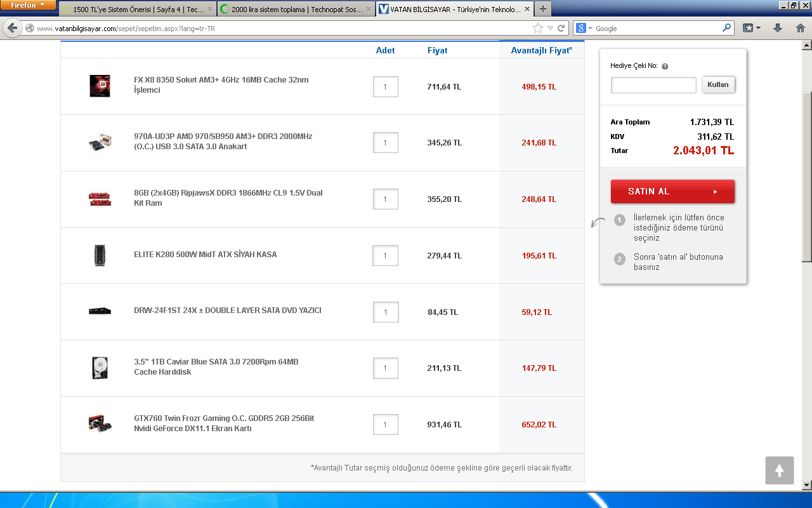The width and height of the screenshot is (812, 508).
Task: Switch to the 1500 TL'ye Sistem Önerisi tab
Action: pyautogui.click(x=138, y=10)
